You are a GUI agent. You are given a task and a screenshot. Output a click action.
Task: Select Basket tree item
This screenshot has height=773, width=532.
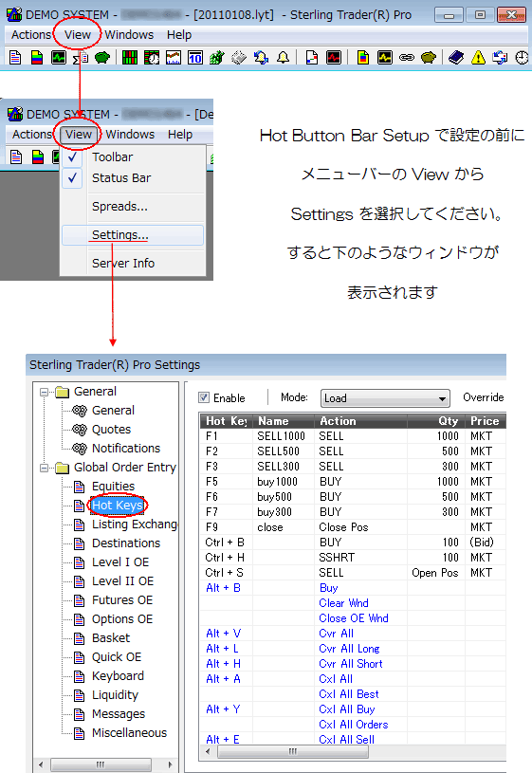(x=111, y=638)
